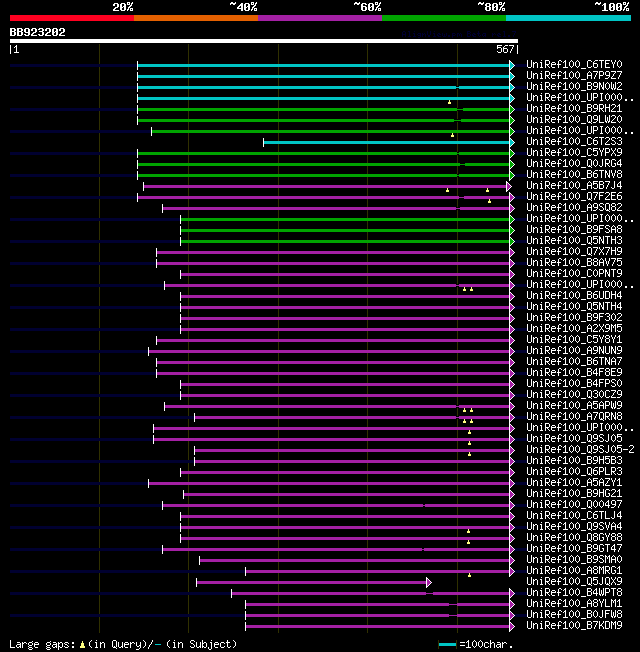Select the UniRef100_C6TLJ4 label
640x652 pixels.
tap(574, 516)
